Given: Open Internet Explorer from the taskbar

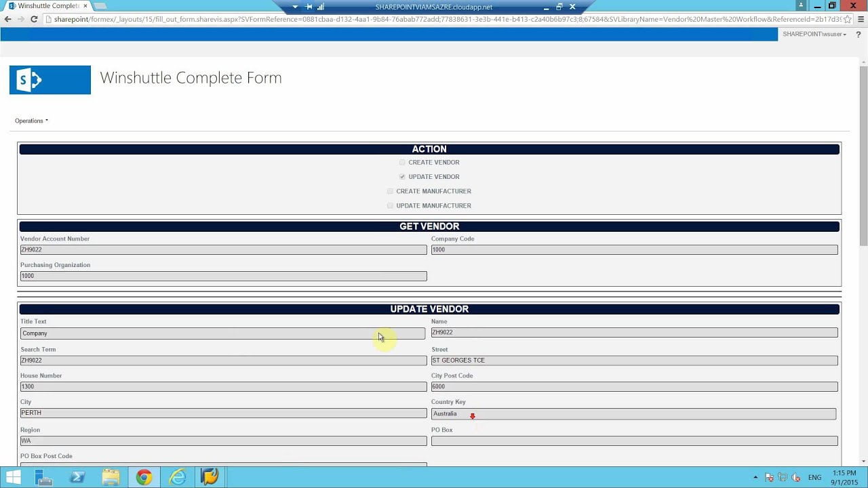Looking at the screenshot, I should (177, 477).
